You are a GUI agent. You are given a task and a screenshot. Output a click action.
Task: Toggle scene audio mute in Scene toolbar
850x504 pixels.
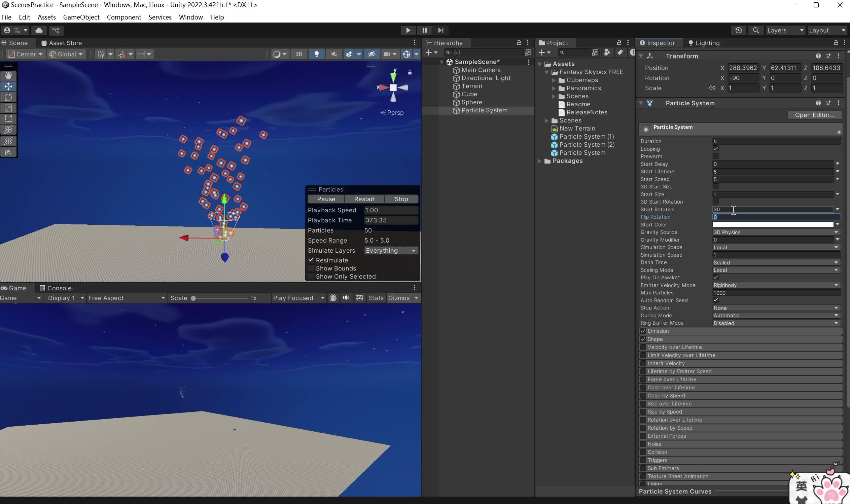click(x=333, y=54)
